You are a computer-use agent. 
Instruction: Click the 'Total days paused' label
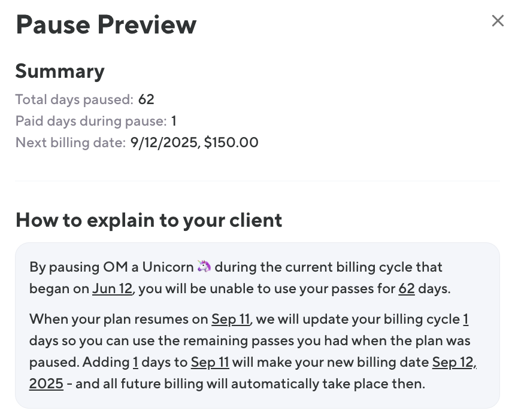coord(74,99)
